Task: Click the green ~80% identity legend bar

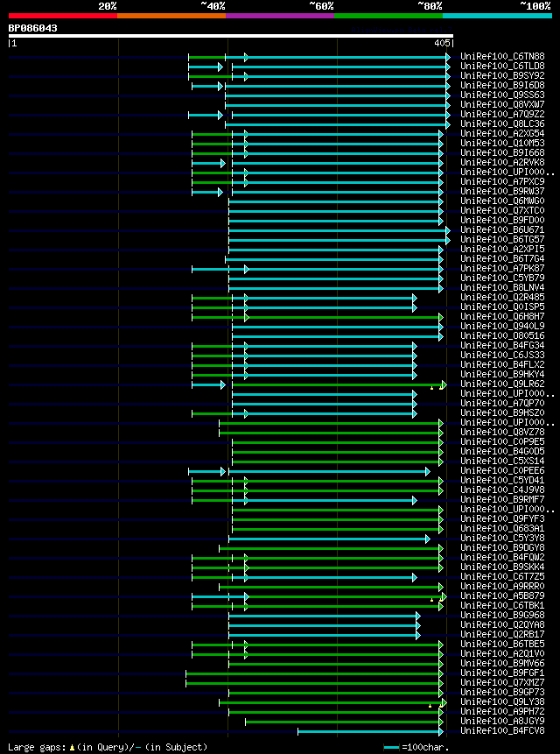Action: click(x=388, y=16)
